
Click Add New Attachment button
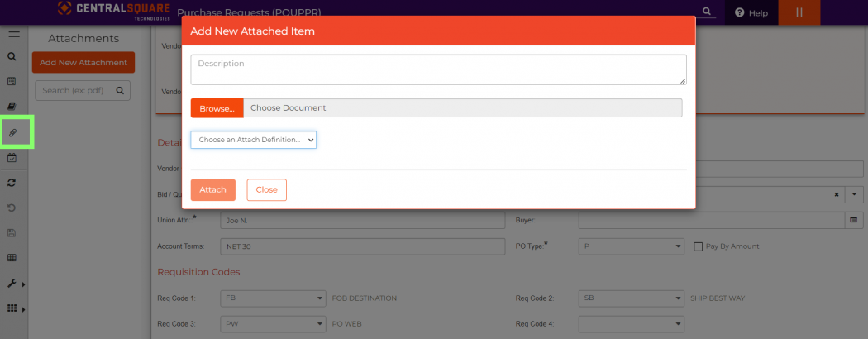83,63
